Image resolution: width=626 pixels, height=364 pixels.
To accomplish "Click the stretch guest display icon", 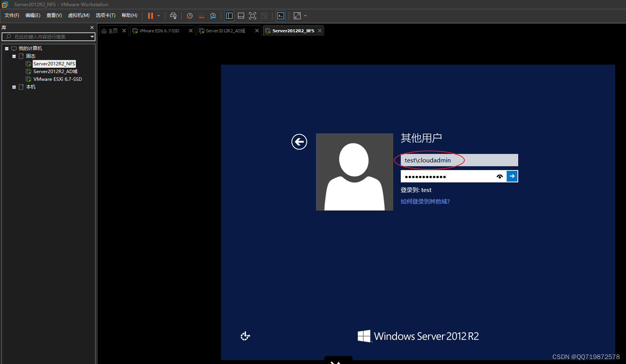I will click(297, 16).
